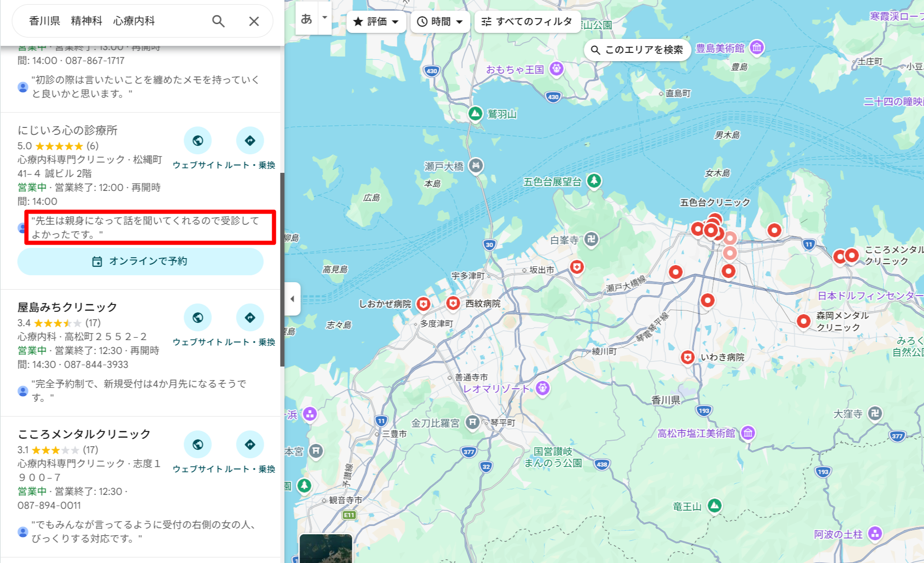Image resolution: width=924 pixels, height=563 pixels.
Task: Open the 評価 rating filter dropdown
Action: coord(376,22)
